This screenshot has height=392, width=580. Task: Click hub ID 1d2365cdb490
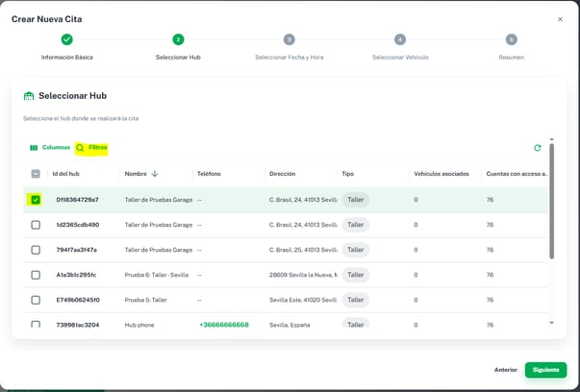78,225
